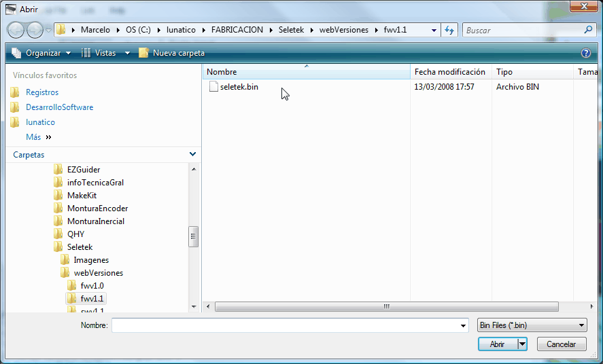
Task: Click the Más link for more favorites
Action: click(33, 137)
